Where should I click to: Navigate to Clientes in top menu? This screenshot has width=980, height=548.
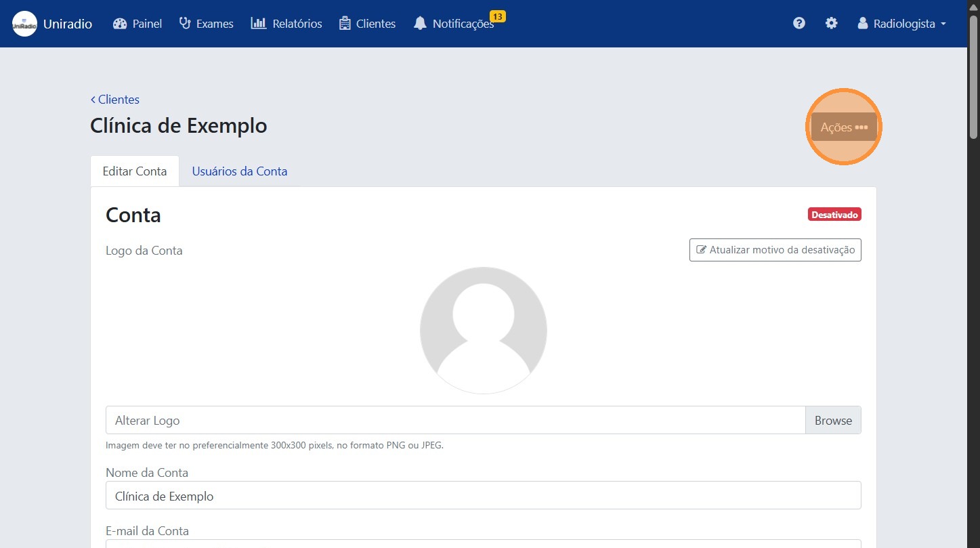367,24
